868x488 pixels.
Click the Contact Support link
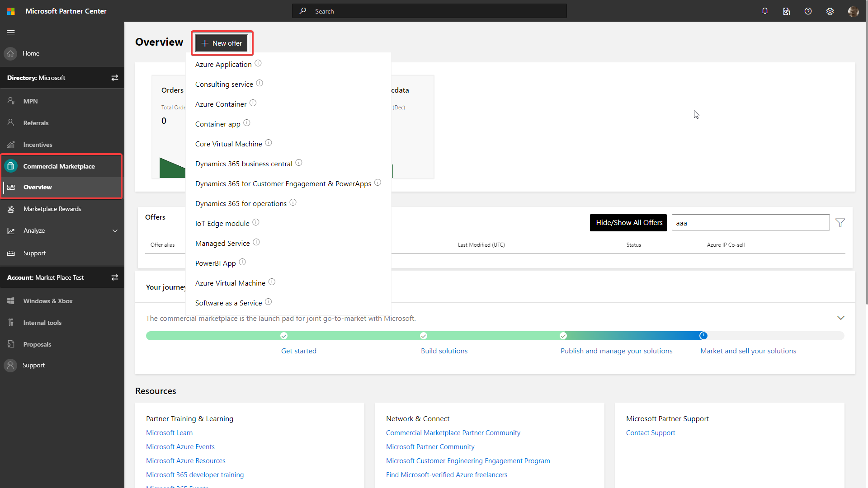tap(651, 432)
